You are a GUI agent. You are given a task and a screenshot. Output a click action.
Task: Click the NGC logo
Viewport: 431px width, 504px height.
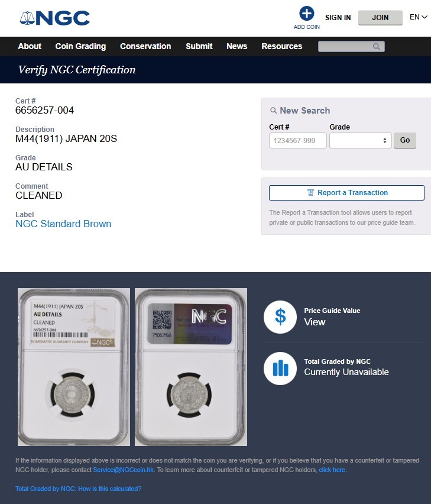54,18
